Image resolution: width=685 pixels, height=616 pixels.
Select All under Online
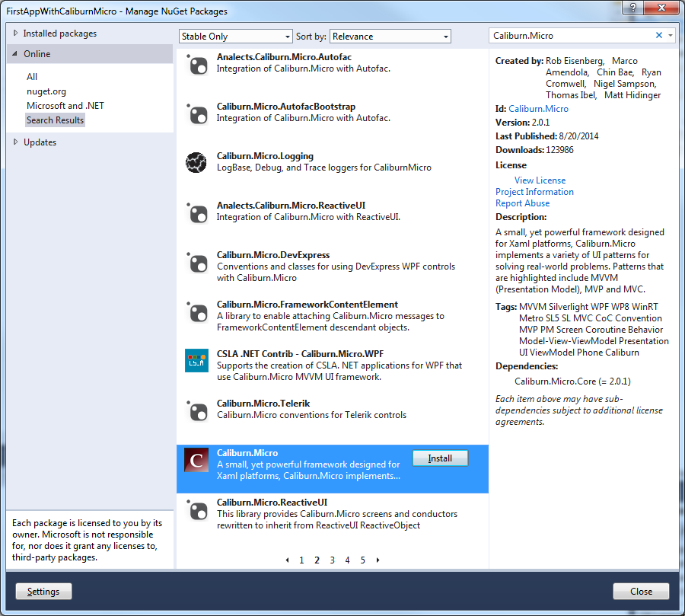(x=32, y=76)
